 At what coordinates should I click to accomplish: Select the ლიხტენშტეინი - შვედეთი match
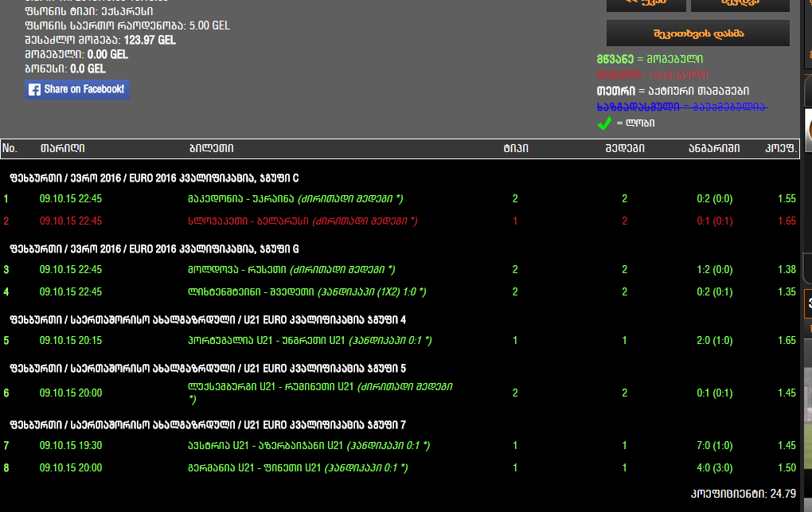point(400,291)
